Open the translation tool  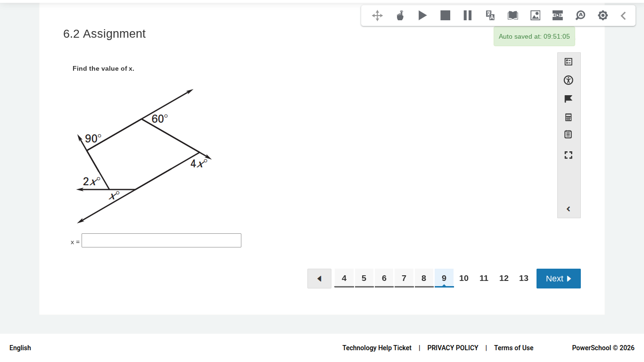pos(490,15)
